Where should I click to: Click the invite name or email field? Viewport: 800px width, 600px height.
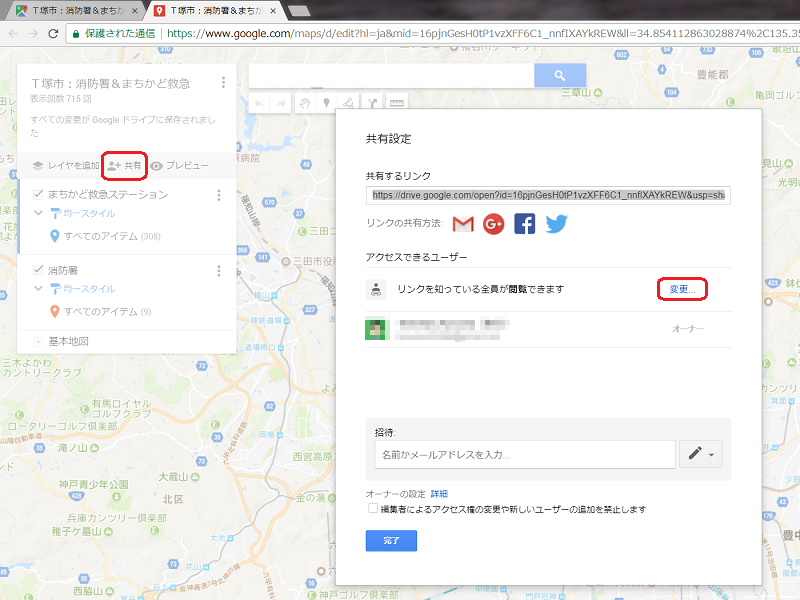click(x=525, y=455)
